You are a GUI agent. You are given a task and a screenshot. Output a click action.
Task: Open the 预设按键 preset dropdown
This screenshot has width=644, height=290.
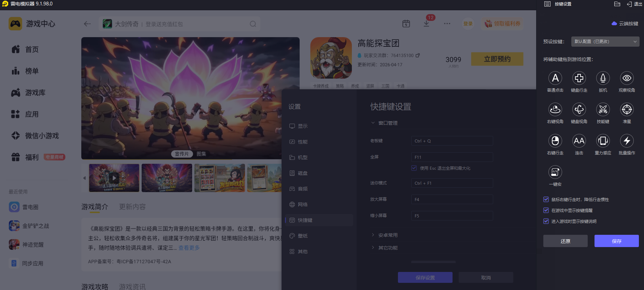tap(605, 42)
